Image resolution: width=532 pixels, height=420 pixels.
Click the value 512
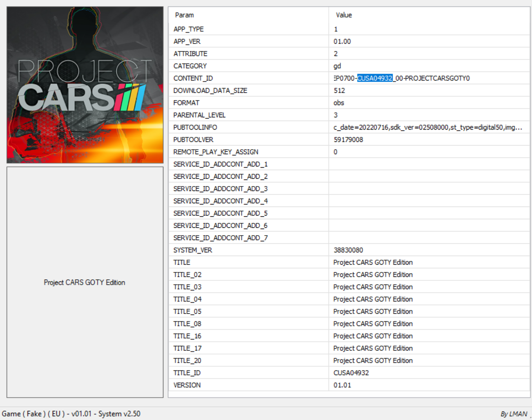(339, 90)
